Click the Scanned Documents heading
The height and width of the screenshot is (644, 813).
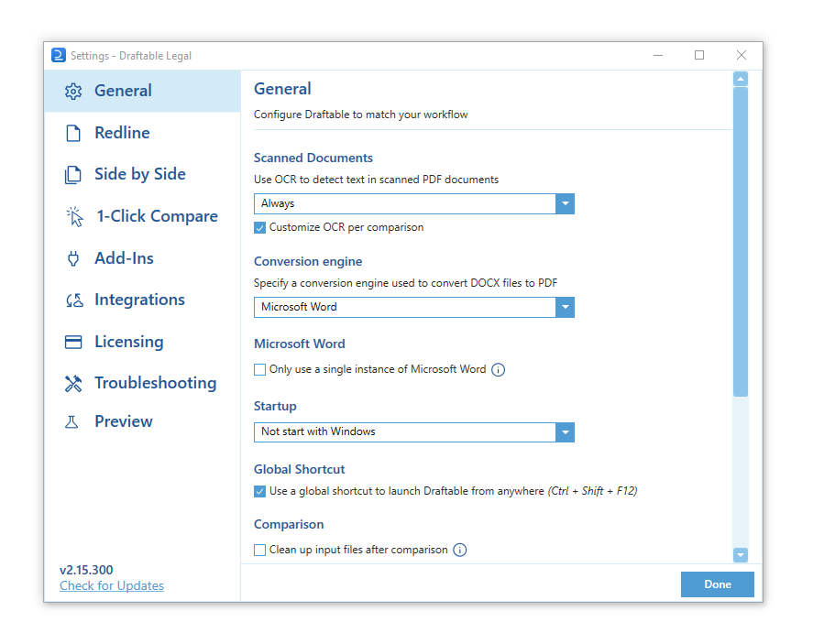[313, 158]
